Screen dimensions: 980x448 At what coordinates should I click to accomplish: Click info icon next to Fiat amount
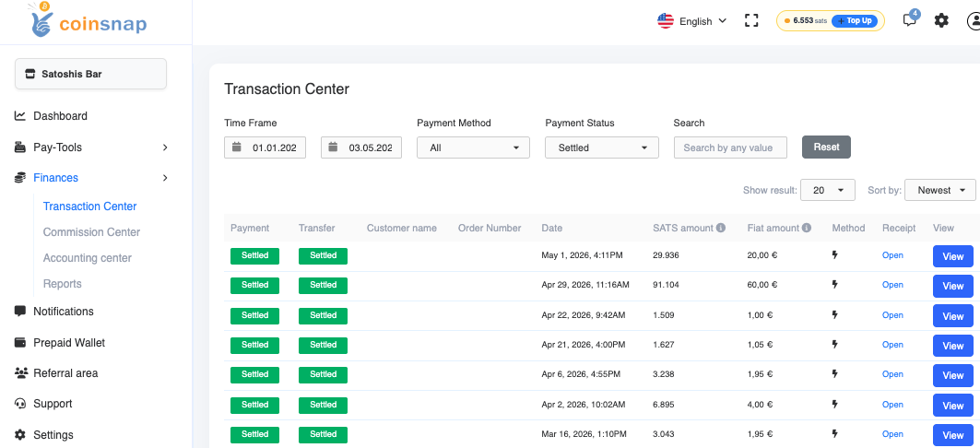[807, 228]
